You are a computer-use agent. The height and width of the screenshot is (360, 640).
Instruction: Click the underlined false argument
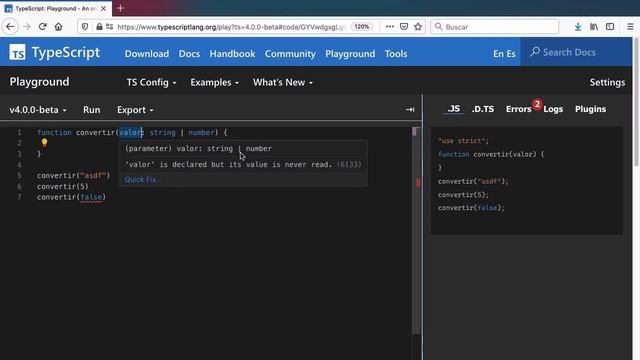[x=91, y=197]
